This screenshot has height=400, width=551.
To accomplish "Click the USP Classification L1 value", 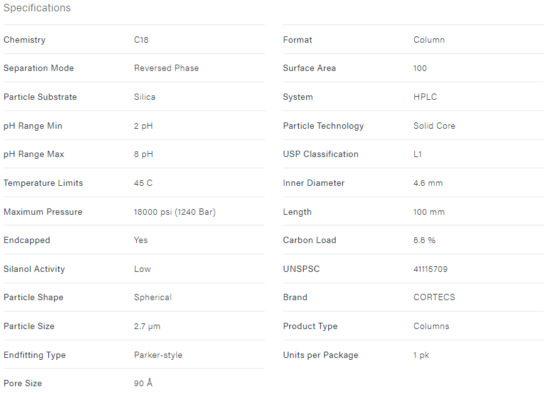I will tap(417, 154).
